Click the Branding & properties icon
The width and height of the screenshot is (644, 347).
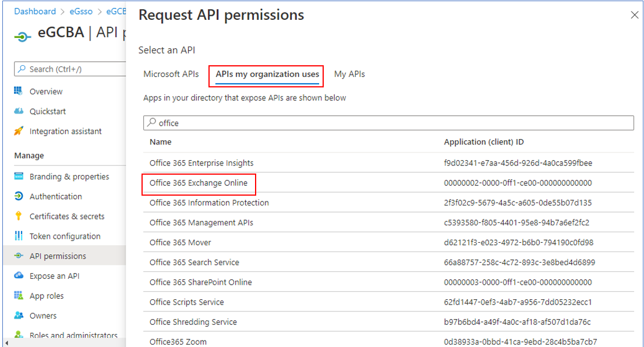[19, 176]
